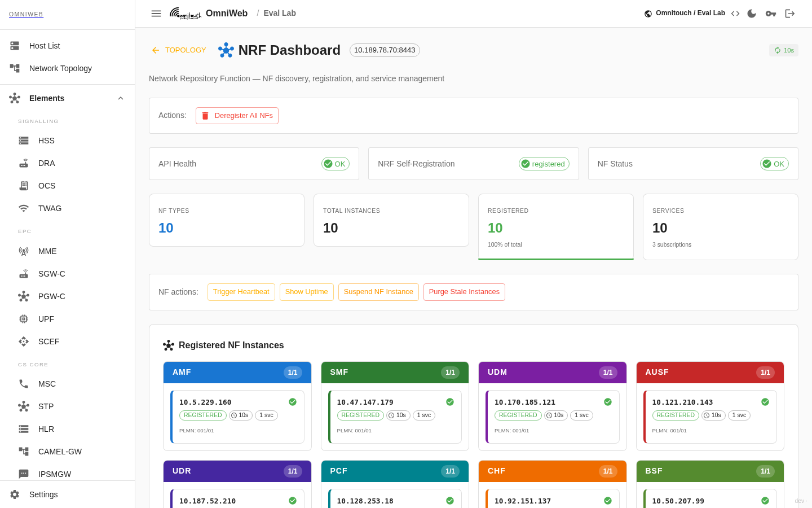
Task: Click AUSF instance 10.121.210.143
Action: tap(710, 417)
